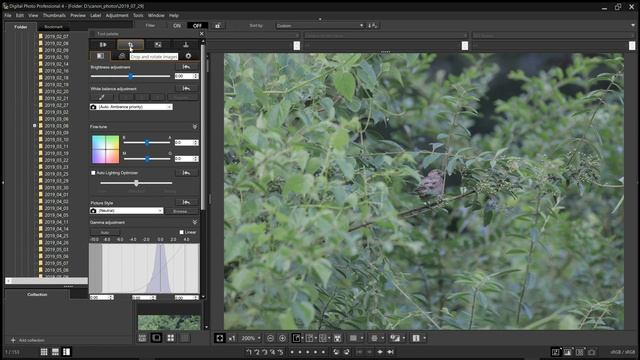
Task: Open the stamp tool palette tab
Action: point(186,44)
